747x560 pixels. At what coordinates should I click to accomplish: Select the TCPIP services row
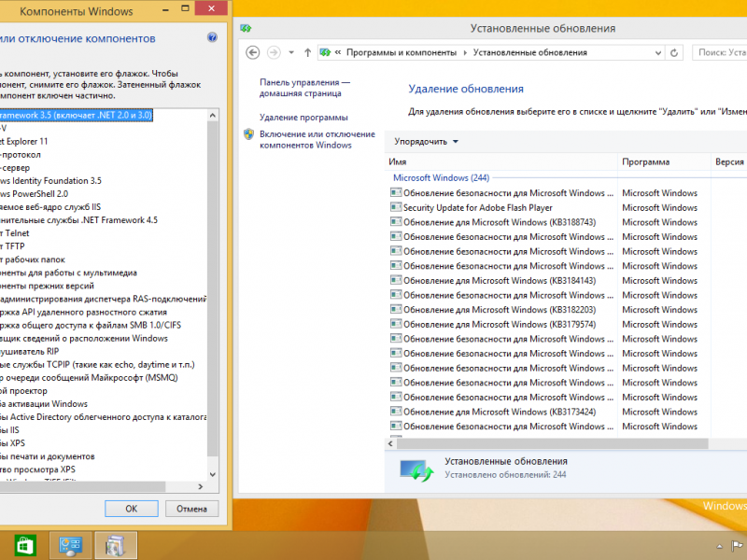(97, 364)
